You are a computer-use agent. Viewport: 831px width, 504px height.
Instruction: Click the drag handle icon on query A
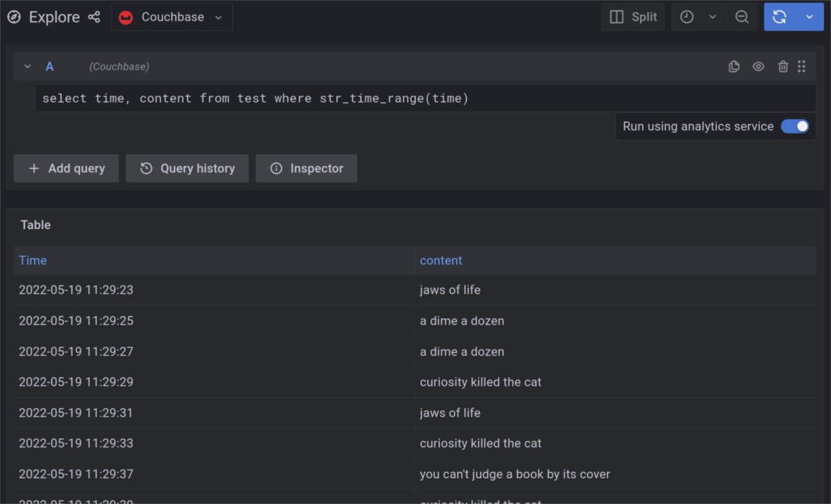tap(801, 67)
